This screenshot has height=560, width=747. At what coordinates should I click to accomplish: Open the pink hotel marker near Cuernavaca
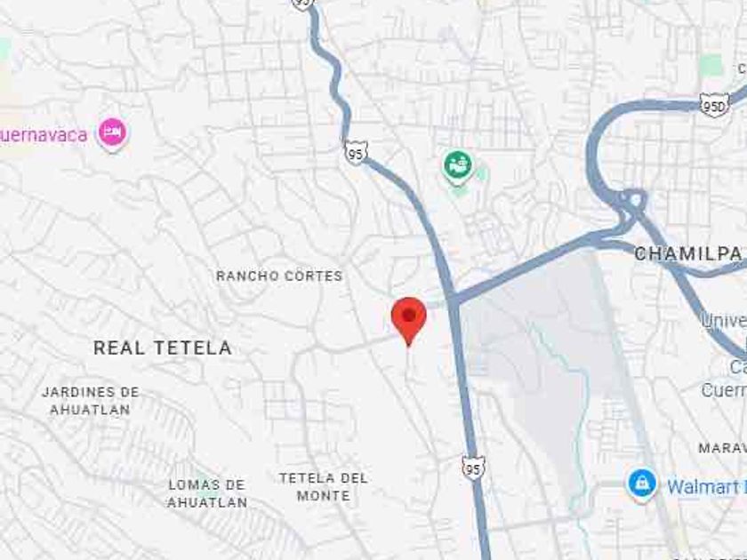(112, 133)
